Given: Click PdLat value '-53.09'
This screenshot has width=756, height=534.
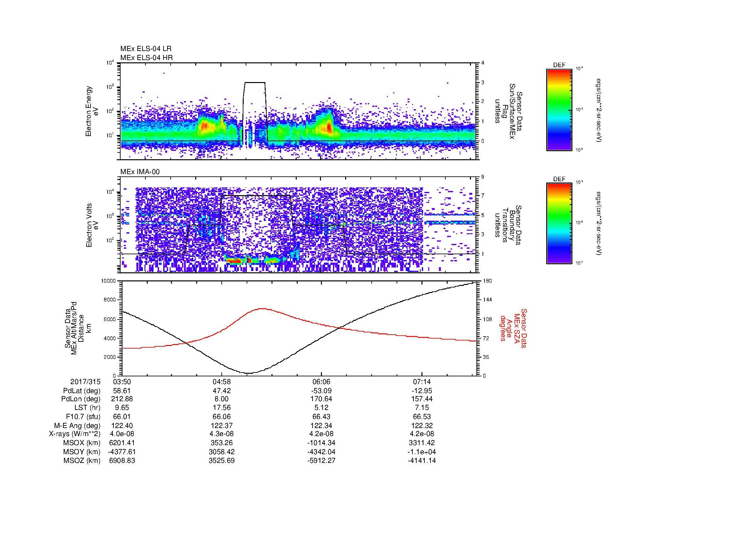Looking at the screenshot, I should 321,391.
